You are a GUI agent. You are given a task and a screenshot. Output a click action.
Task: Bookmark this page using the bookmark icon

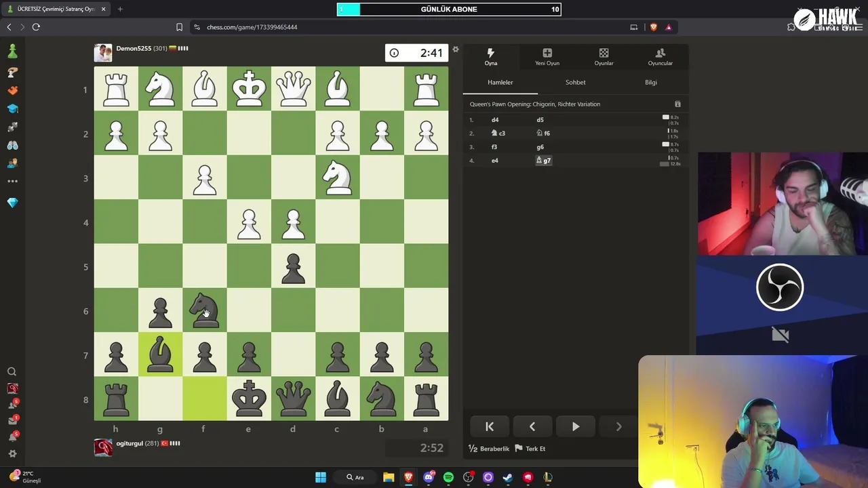point(179,27)
